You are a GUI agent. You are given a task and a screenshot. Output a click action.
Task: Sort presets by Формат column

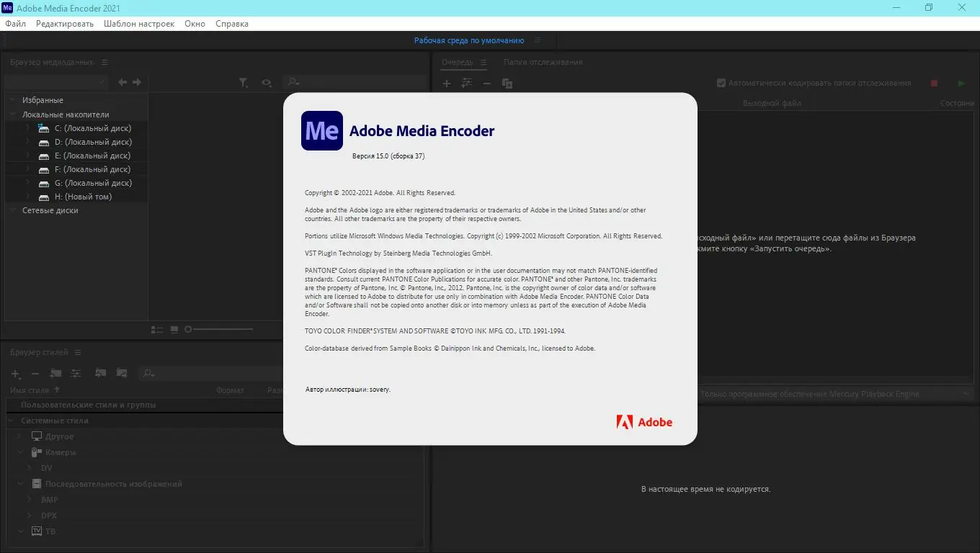pyautogui.click(x=231, y=390)
